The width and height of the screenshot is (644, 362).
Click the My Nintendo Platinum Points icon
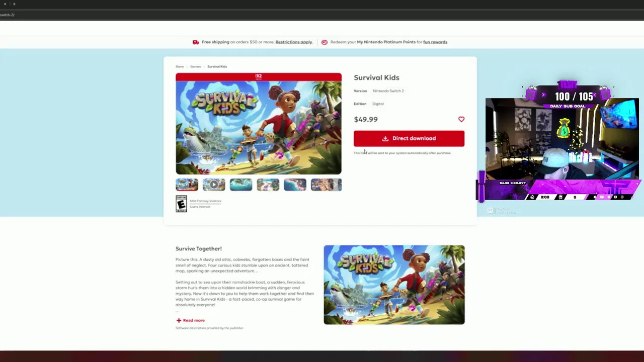click(x=325, y=42)
